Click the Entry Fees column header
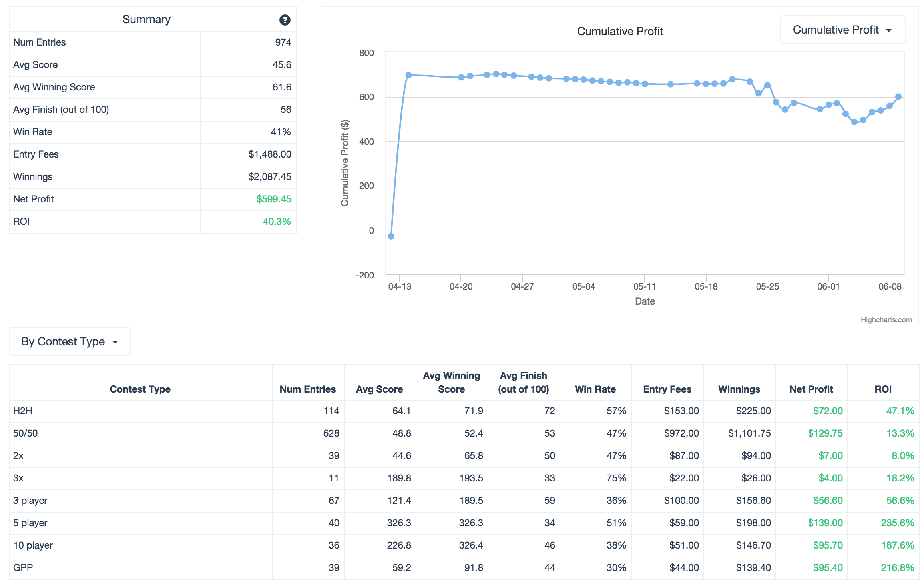This screenshot has width=924, height=587. [667, 389]
